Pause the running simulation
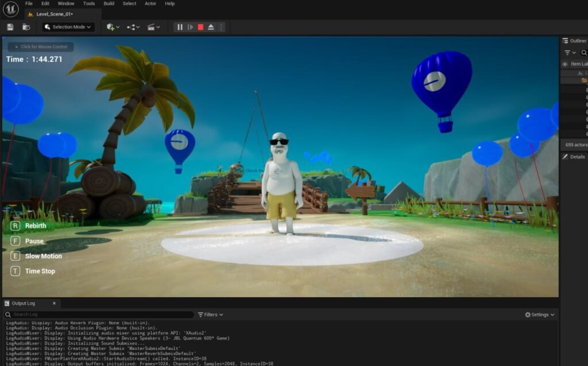Screen dimensions: 588x366 click(180, 27)
